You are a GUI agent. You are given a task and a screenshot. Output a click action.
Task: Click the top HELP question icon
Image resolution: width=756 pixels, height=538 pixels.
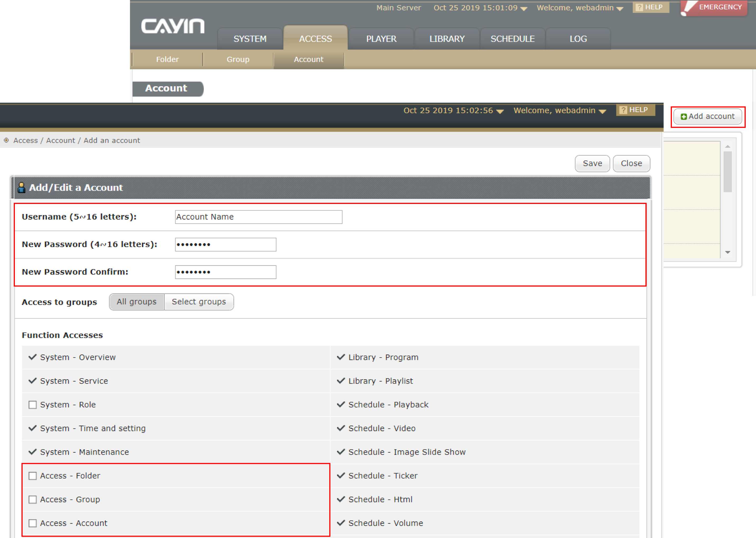639,7
